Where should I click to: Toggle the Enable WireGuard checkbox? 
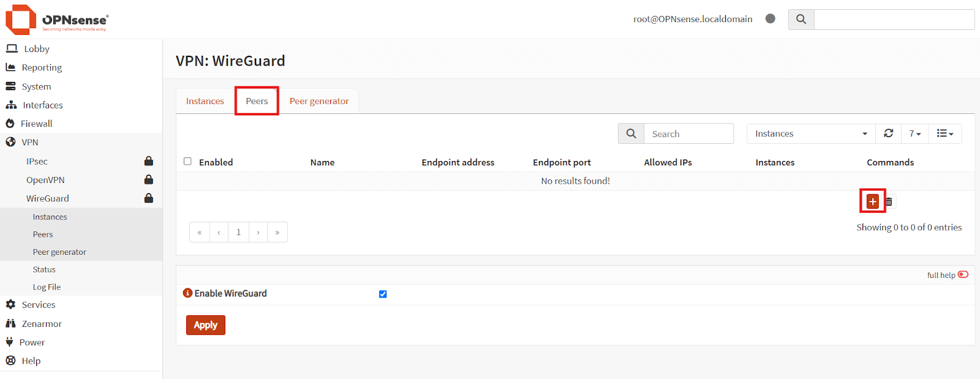[383, 294]
